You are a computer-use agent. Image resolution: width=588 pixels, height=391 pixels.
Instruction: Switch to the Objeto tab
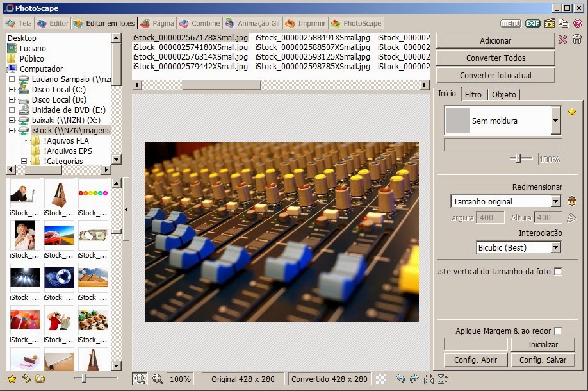pyautogui.click(x=503, y=95)
